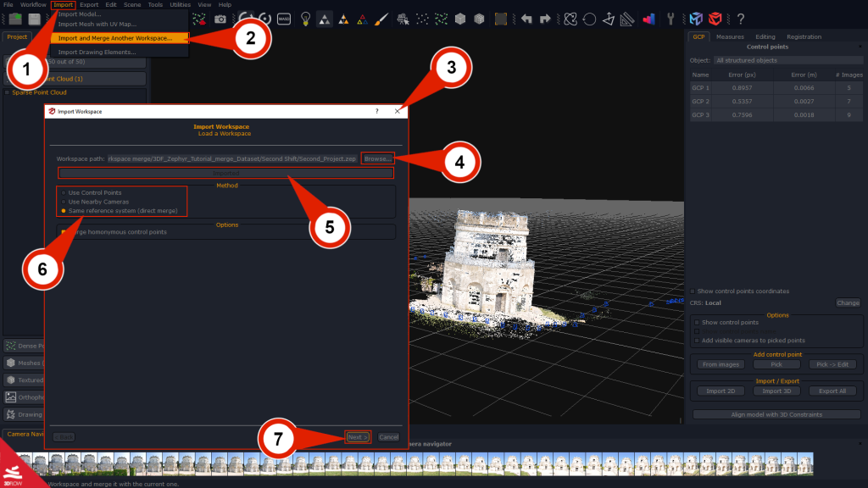
Task: Select the multicolored triangles view icon
Action: pyautogui.click(x=362, y=19)
